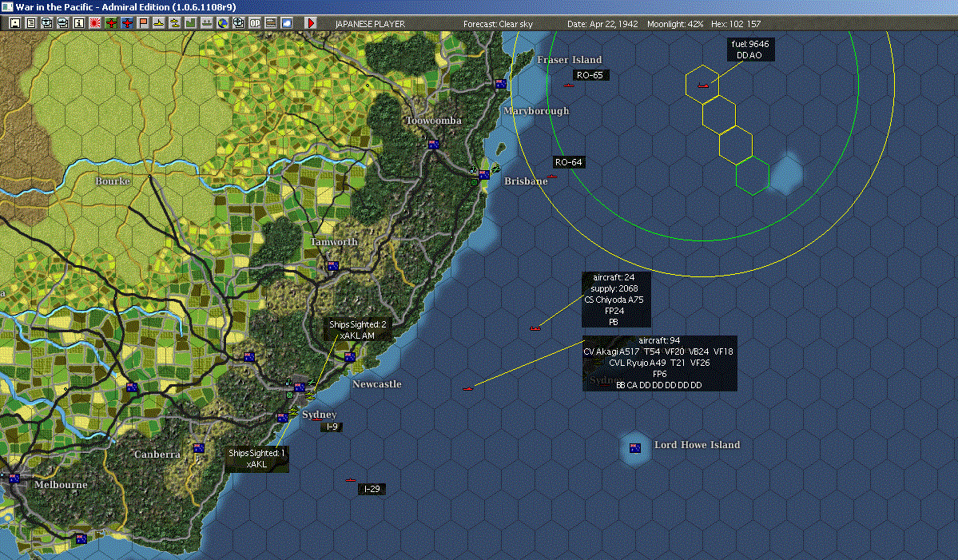Click 'Date: Apr 22, 1942' status text
The width and height of the screenshot is (958, 560).
tap(602, 24)
